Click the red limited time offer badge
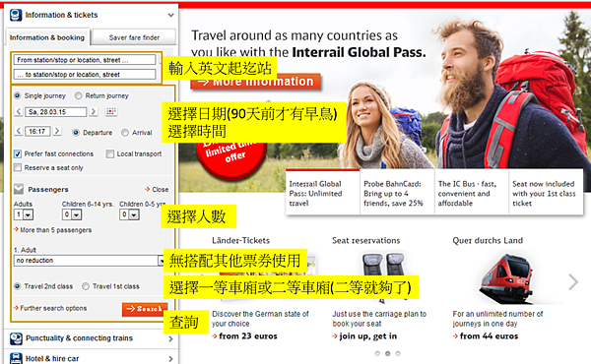Viewport: 591px width, 364px height. [x=230, y=157]
